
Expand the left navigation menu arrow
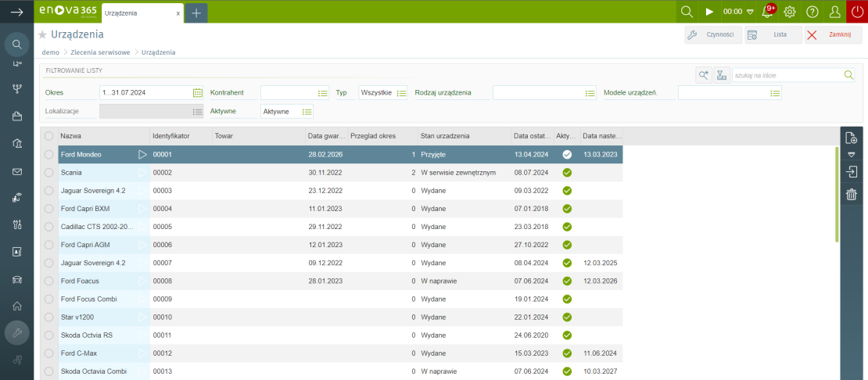click(x=16, y=12)
